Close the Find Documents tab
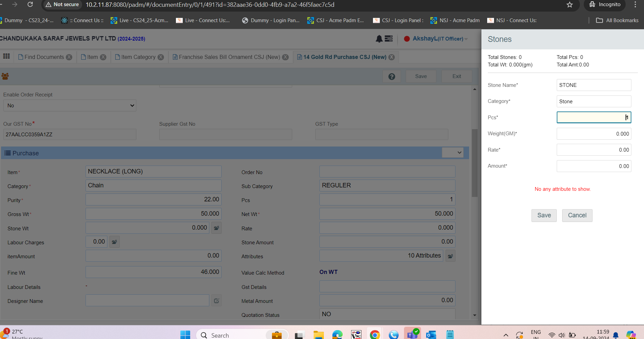Screen dimensions: 644x339 tap(69, 57)
